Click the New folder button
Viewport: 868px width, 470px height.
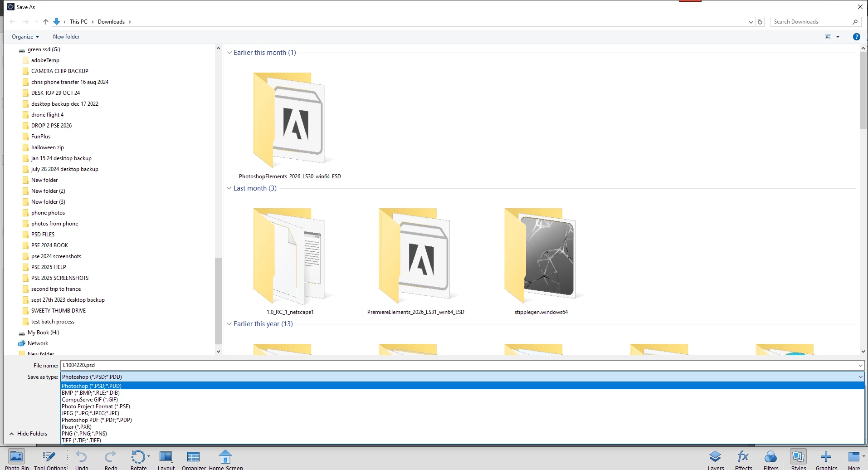[66, 37]
